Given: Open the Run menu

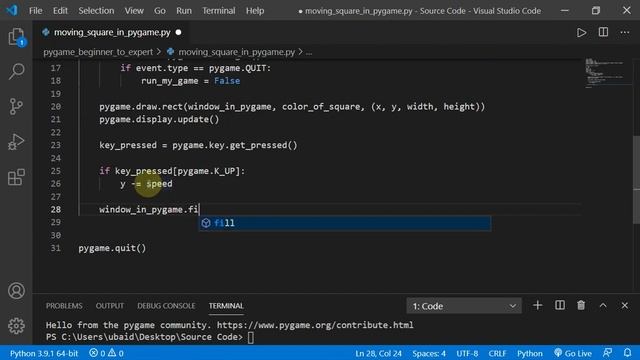Looking at the screenshot, I should tap(184, 11).
